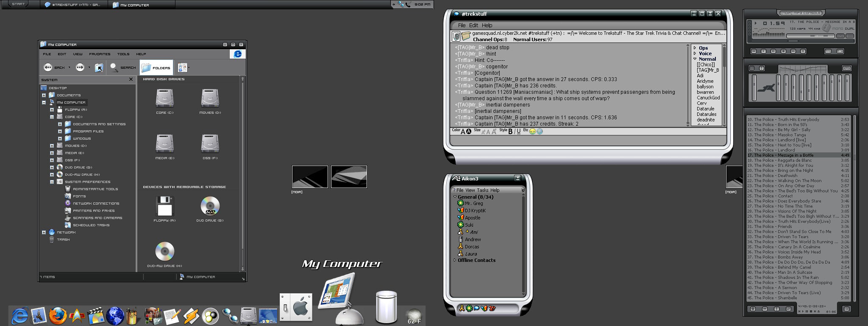This screenshot has width=868, height=326.
Task: Launch Firefox from the dock
Action: (x=58, y=315)
